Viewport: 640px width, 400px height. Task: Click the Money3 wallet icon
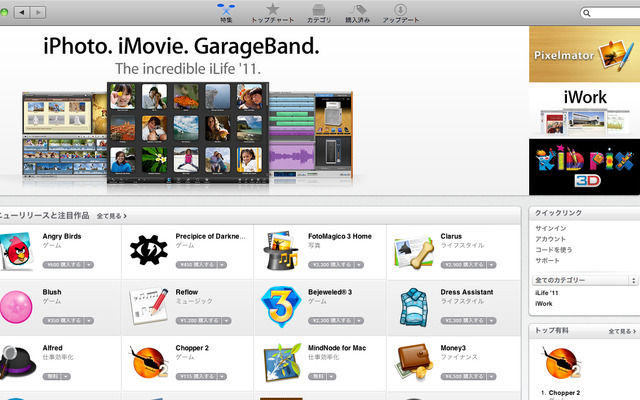coord(414,362)
